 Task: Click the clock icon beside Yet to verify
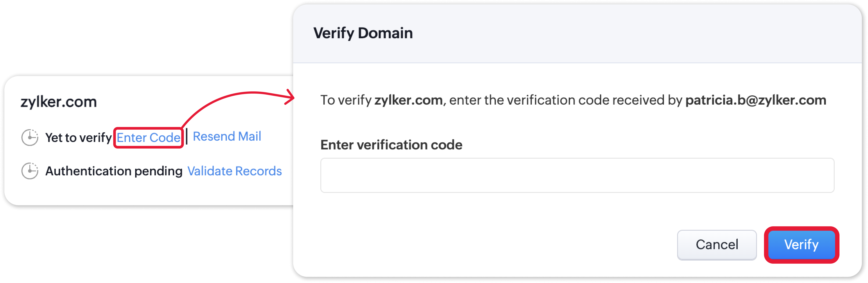(30, 137)
